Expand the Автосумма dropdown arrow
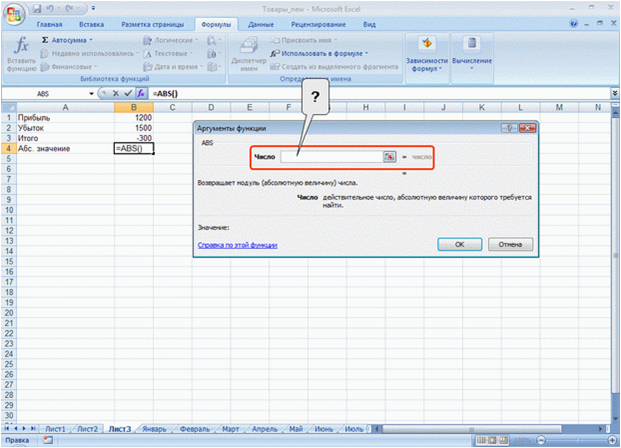Screen dimensions: 621x448 (91, 40)
